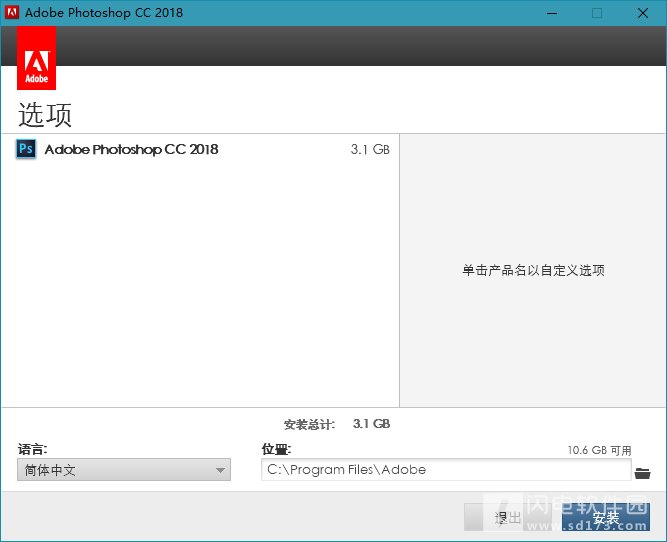Minimize the installer window
Viewport: 667px width, 542px height.
(x=552, y=13)
